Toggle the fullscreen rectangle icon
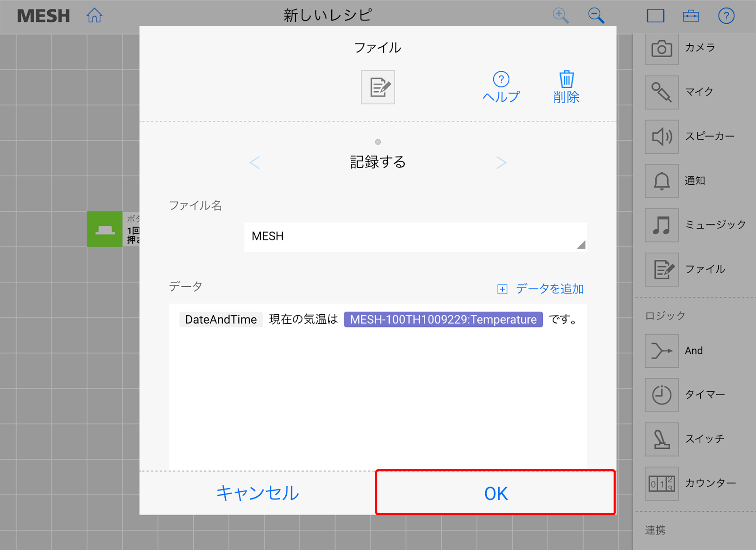This screenshot has width=756, height=550. point(655,16)
